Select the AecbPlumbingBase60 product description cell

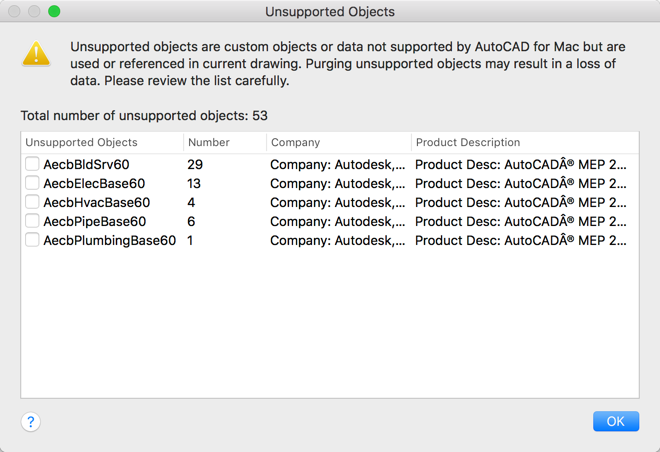521,240
